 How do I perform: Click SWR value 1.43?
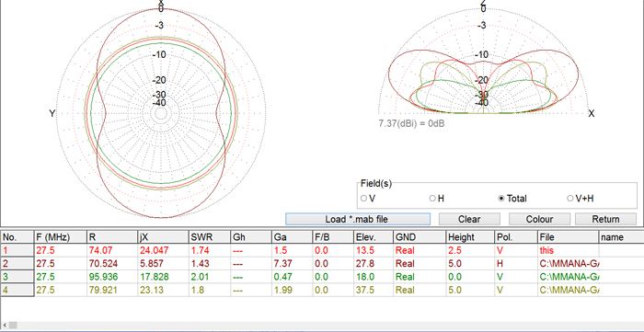coord(199,263)
